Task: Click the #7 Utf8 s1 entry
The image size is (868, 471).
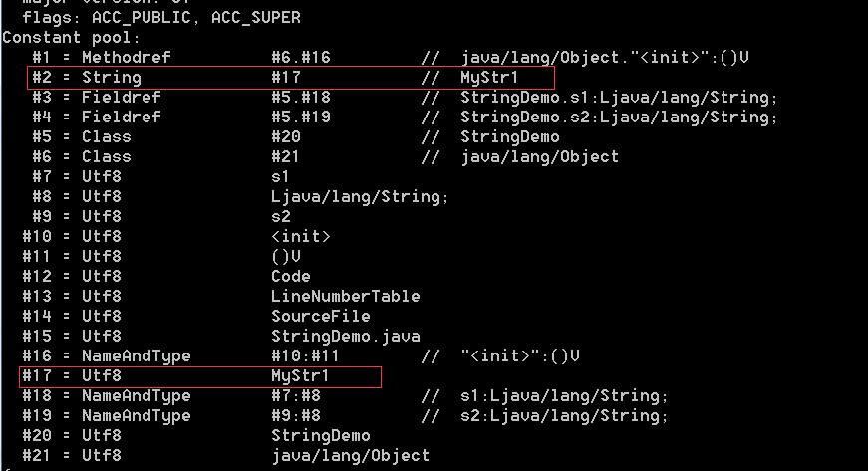Action: coord(160,177)
